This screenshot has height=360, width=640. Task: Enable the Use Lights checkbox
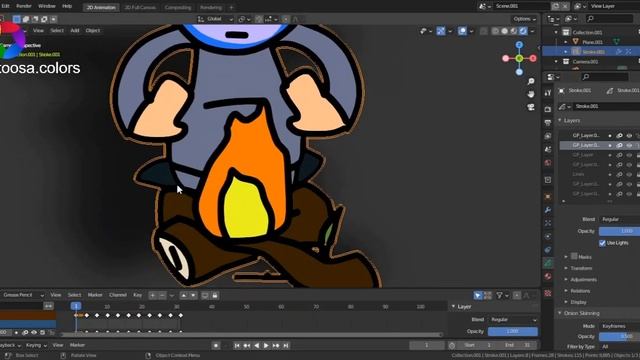point(602,243)
